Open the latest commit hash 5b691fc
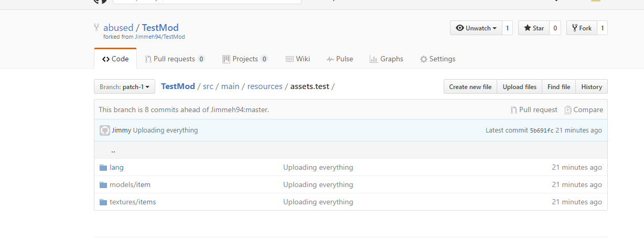644x241 pixels. pyautogui.click(x=542, y=130)
